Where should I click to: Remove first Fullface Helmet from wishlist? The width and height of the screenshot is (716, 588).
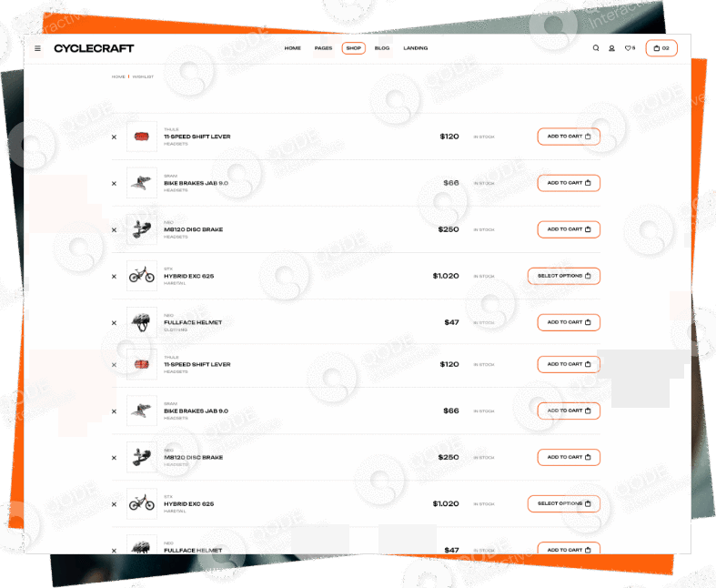tap(114, 323)
